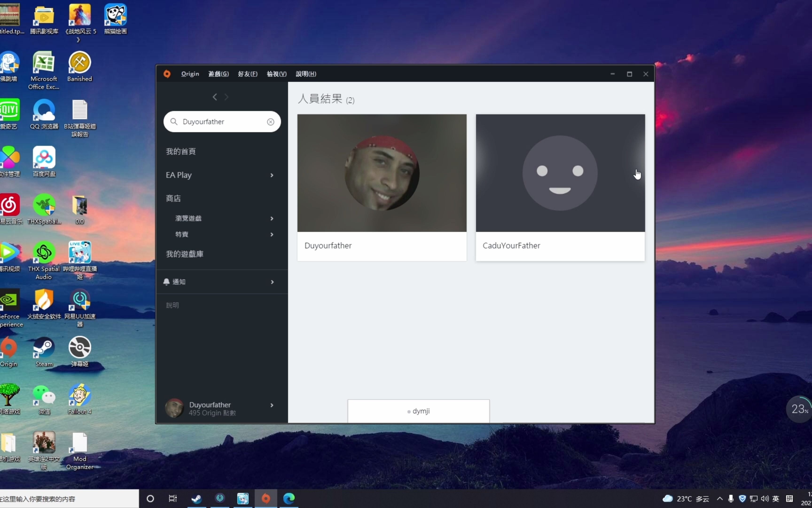This screenshot has height=508, width=812.
Task: Open the Origin menu
Action: coord(190,74)
